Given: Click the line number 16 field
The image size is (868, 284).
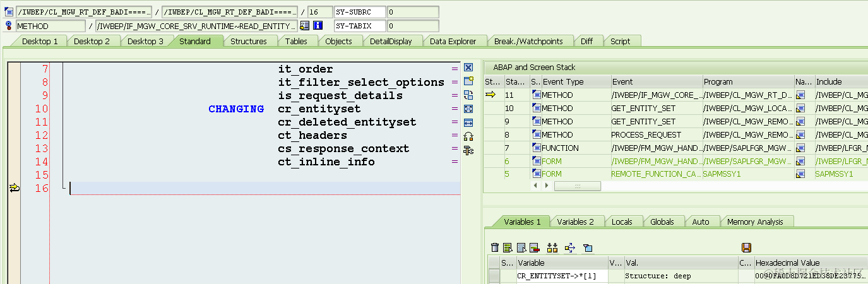Looking at the screenshot, I should point(319,12).
